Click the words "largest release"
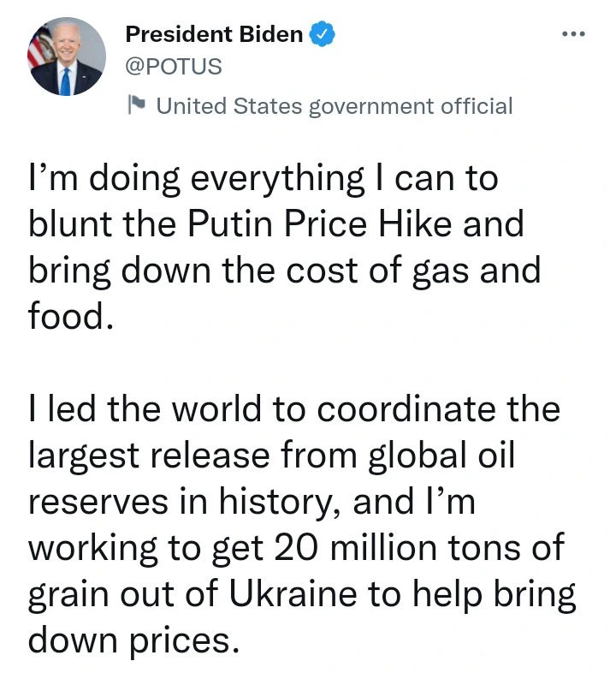The image size is (616, 673). 149,456
